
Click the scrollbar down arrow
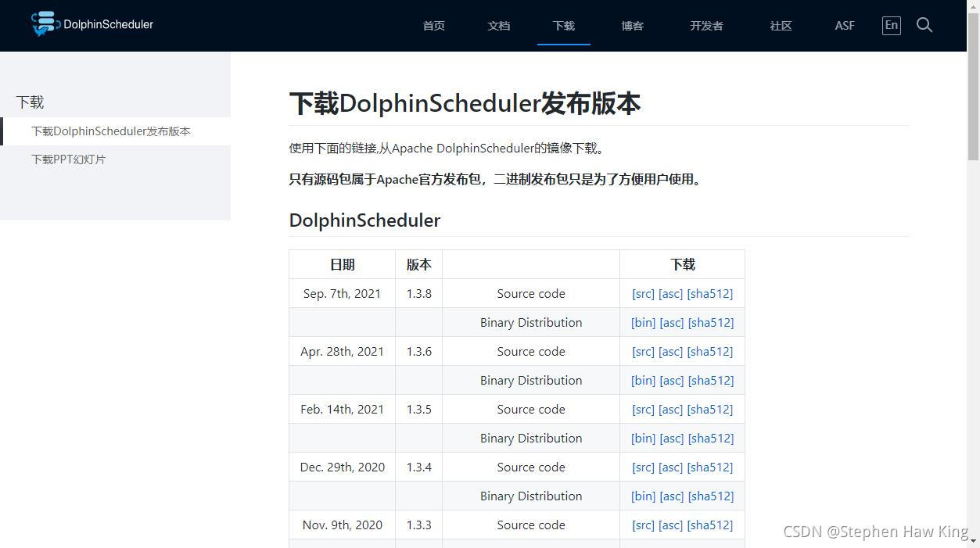tap(973, 541)
